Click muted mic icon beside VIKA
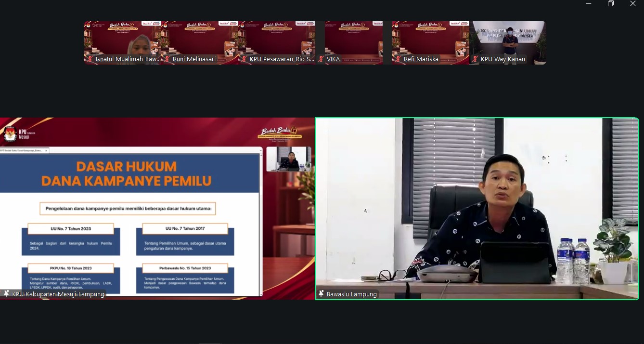The height and width of the screenshot is (344, 644). (321, 59)
